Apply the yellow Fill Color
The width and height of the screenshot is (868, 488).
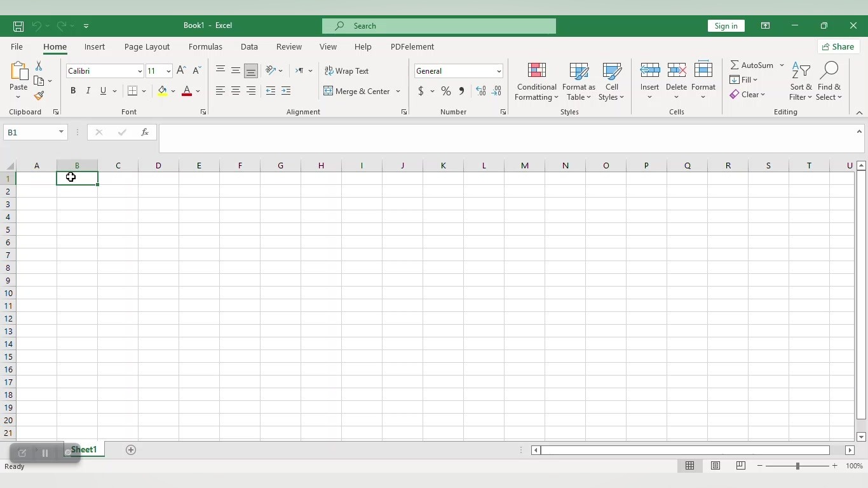tap(163, 91)
